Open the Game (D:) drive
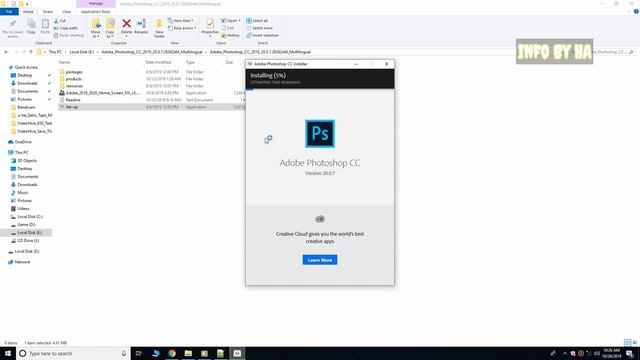This screenshot has height=360, width=640. point(26,224)
